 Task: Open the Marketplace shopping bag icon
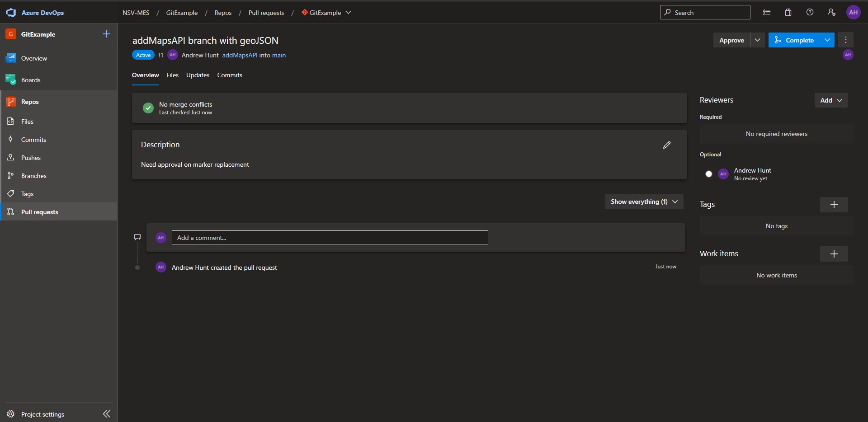(788, 13)
